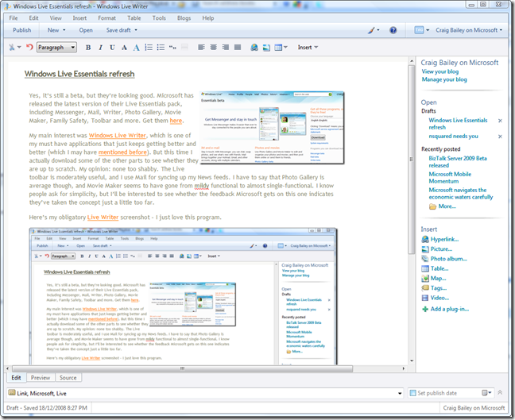Toggle bold formatting in the toolbar
This screenshot has height=420, width=515.
[87, 48]
